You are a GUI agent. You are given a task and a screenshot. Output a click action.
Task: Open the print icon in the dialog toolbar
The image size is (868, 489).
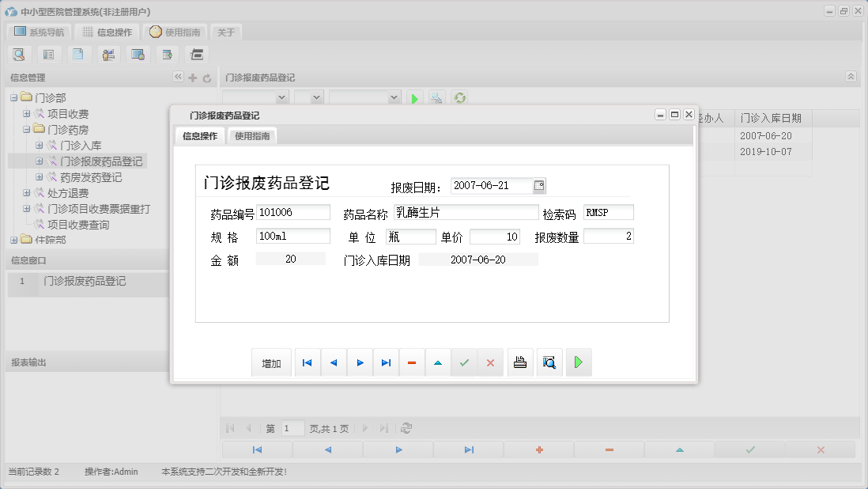pyautogui.click(x=520, y=362)
